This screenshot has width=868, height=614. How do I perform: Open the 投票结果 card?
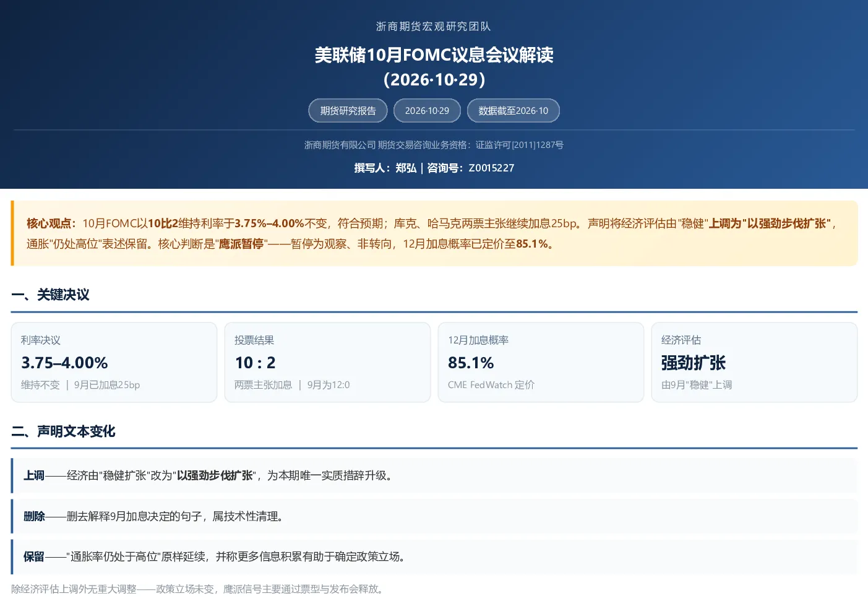[x=327, y=362]
